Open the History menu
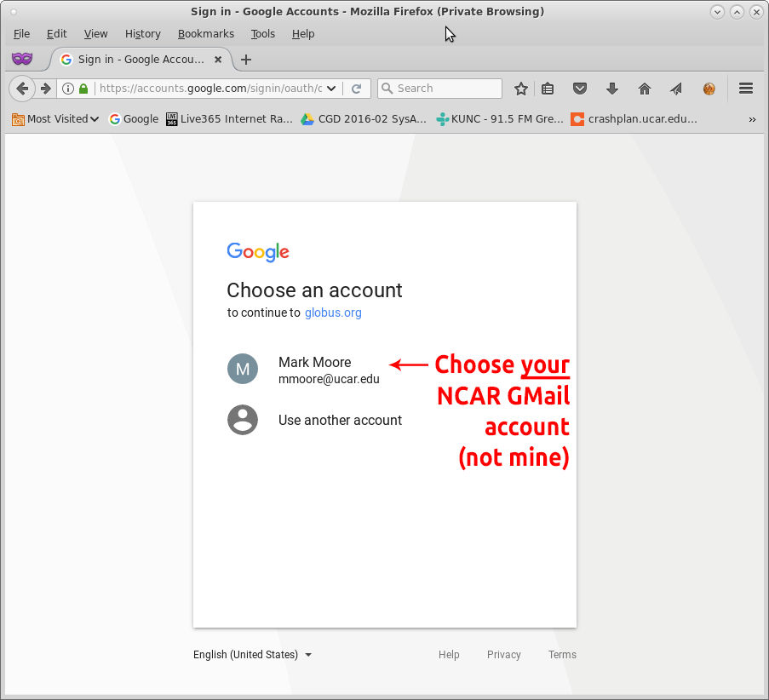The width and height of the screenshot is (769, 700). [x=142, y=34]
